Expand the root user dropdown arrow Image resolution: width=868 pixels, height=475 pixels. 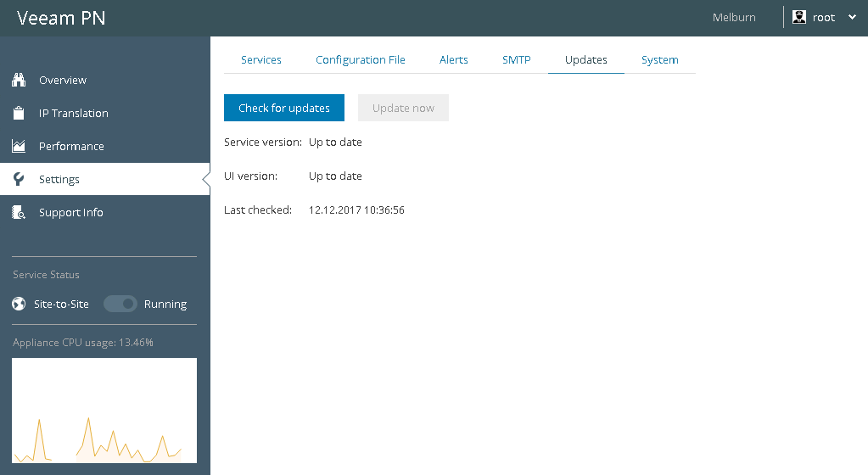pos(852,17)
